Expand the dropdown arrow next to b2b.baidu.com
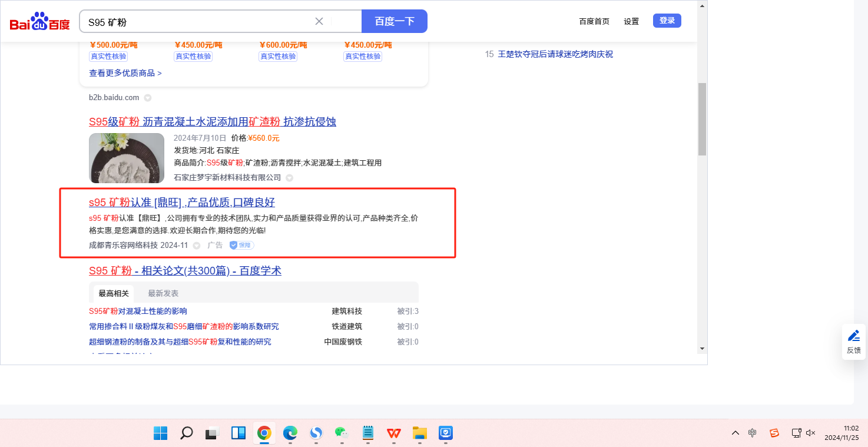This screenshot has height=447, width=868. click(148, 98)
